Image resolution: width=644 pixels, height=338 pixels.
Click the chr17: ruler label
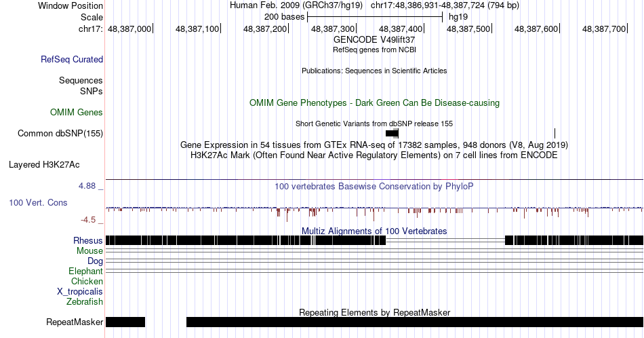(x=91, y=29)
